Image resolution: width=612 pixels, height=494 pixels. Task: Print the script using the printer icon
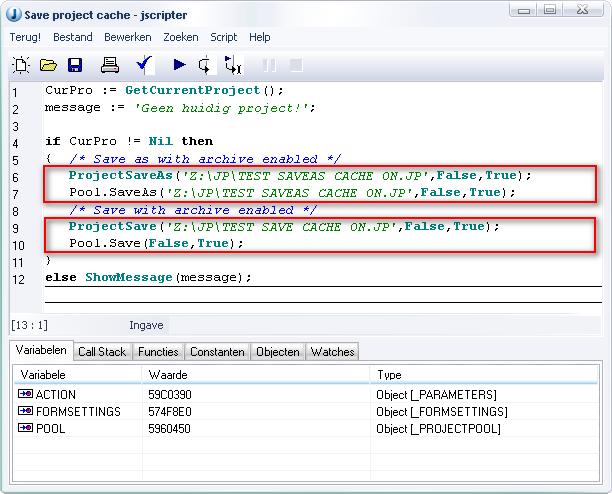point(110,65)
